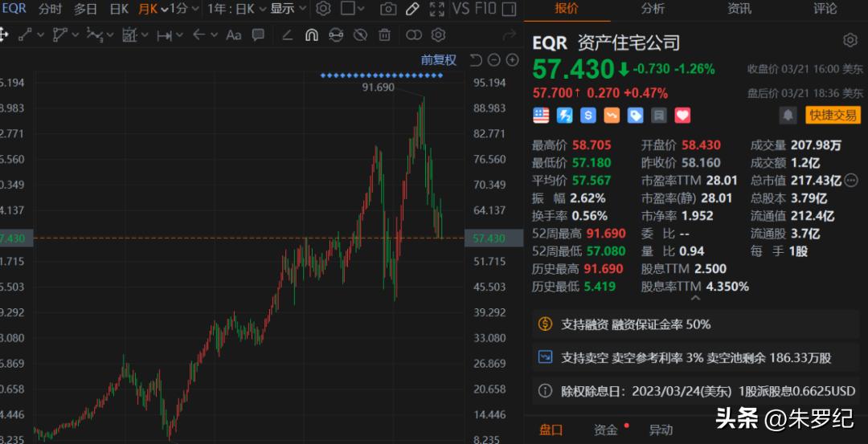Click the VS compare button

pyautogui.click(x=461, y=8)
